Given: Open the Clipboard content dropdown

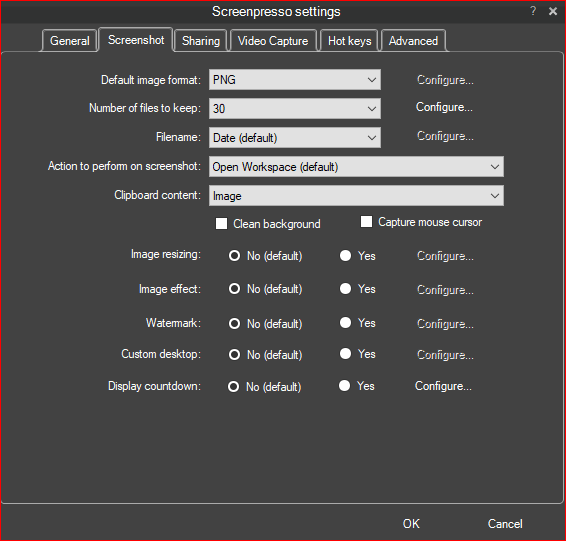Looking at the screenshot, I should tap(356, 196).
